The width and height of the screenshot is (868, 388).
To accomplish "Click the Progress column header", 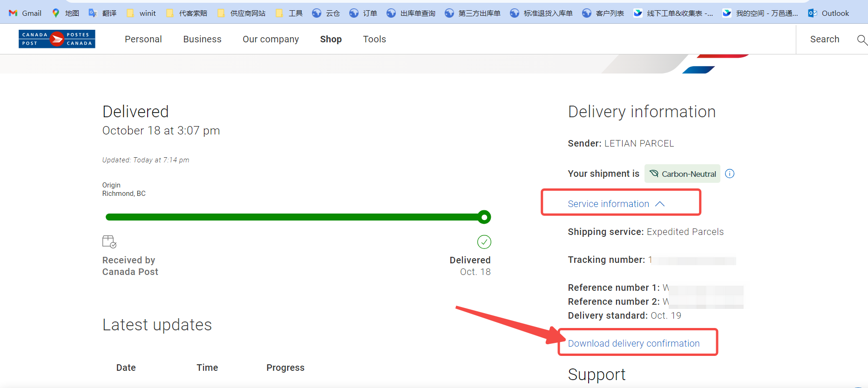I will pyautogui.click(x=285, y=368).
